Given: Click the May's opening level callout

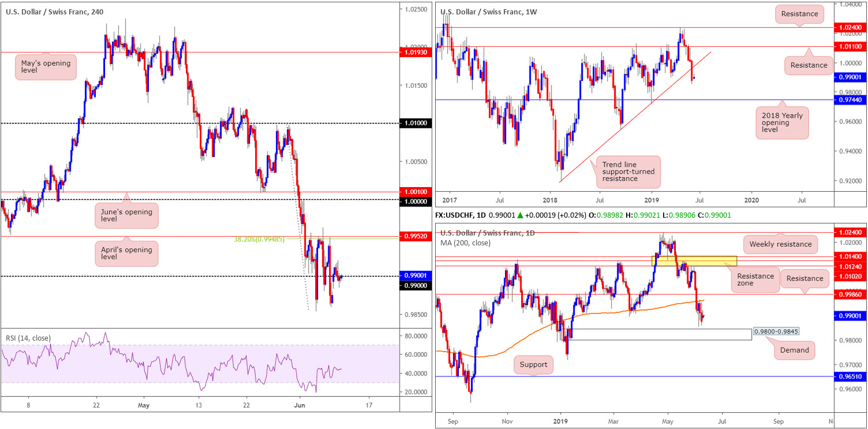Looking at the screenshot, I should [45, 66].
